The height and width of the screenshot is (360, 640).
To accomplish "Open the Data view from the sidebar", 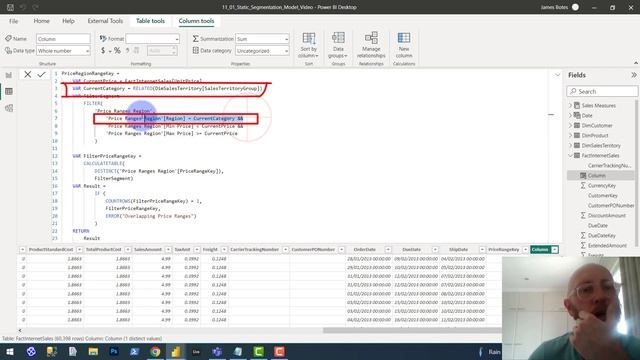I will point(9,91).
